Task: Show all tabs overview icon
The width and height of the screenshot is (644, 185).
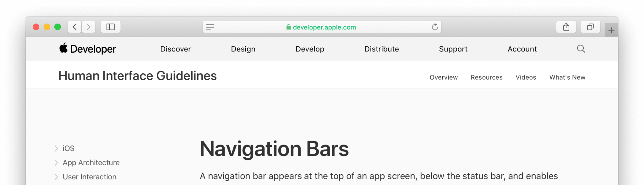Action: 590,27
